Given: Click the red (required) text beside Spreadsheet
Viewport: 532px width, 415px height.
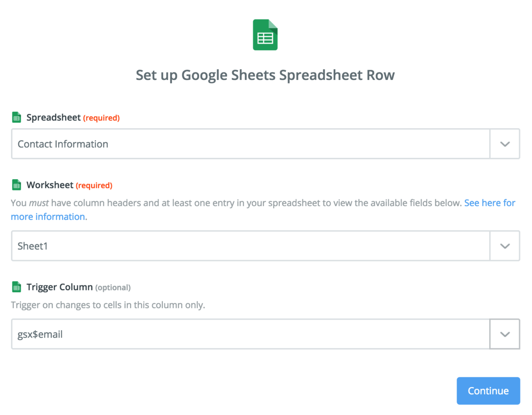Looking at the screenshot, I should [101, 117].
